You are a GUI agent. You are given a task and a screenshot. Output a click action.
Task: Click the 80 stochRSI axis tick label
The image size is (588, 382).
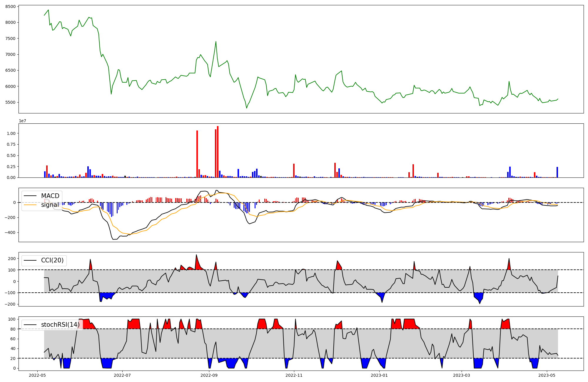(x=13, y=329)
